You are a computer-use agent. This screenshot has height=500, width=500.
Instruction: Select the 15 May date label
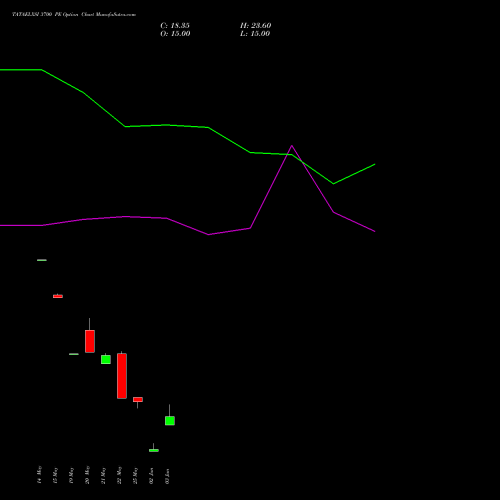point(55,475)
